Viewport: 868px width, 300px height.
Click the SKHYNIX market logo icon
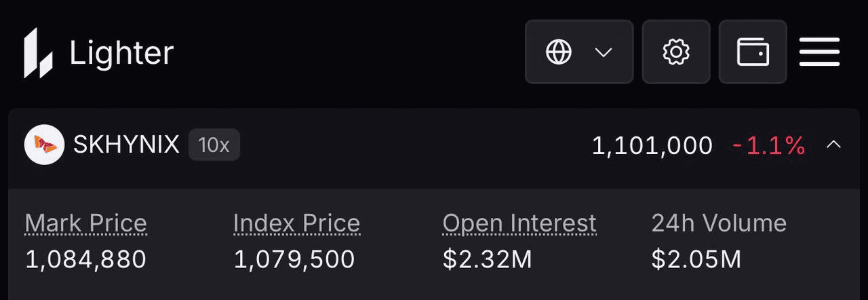click(x=44, y=145)
